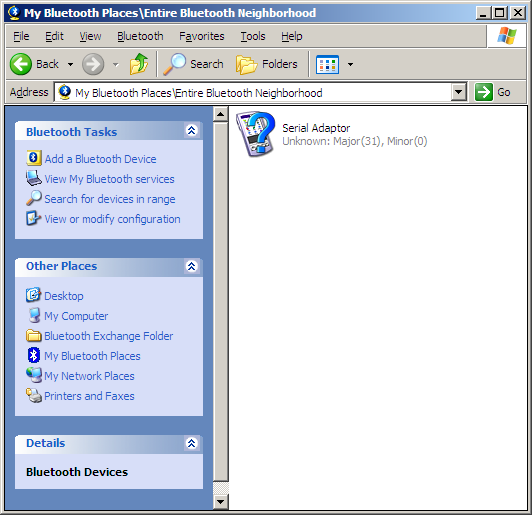Click the Views toolbar icon
Viewport: 532px width, 515px height.
point(327,64)
